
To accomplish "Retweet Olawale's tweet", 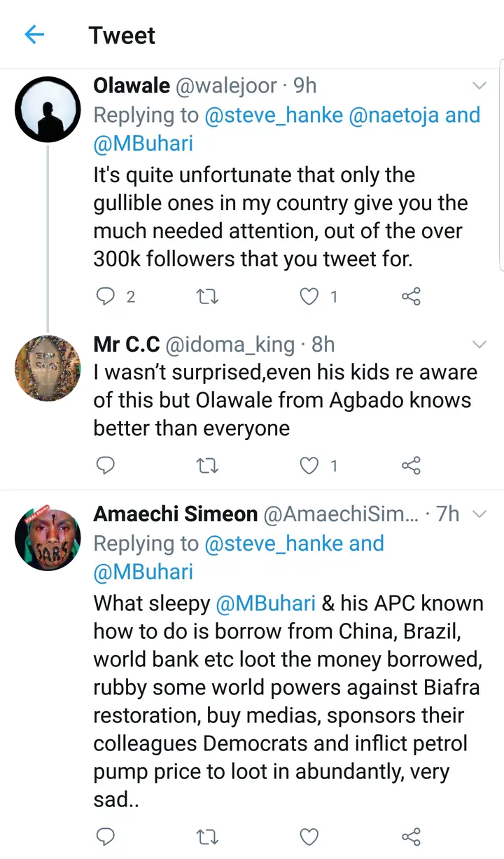I will pos(207,297).
